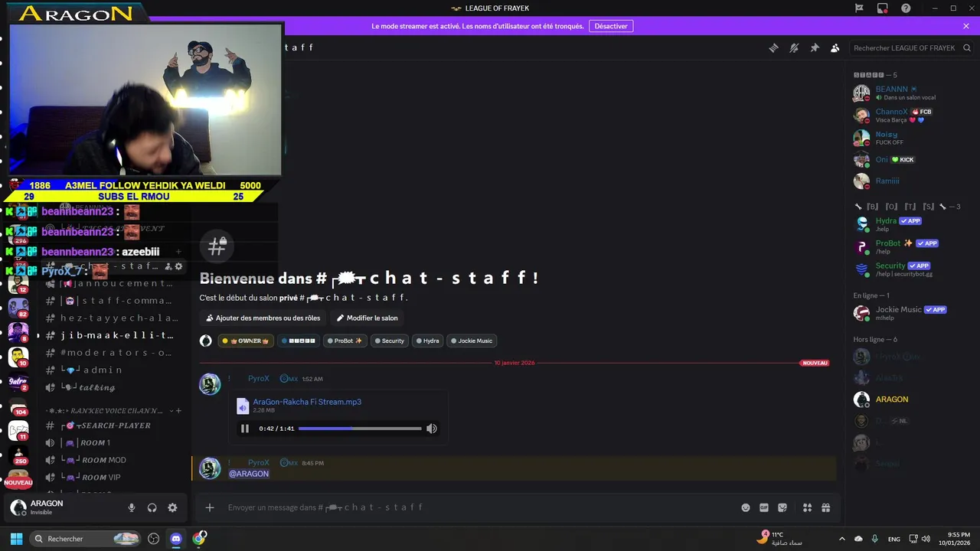Select the Security role chip
The height and width of the screenshot is (551, 980).
tap(390, 341)
